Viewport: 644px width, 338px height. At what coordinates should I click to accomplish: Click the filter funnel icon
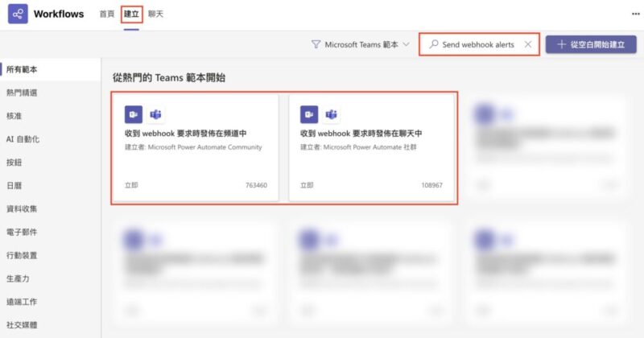(316, 44)
